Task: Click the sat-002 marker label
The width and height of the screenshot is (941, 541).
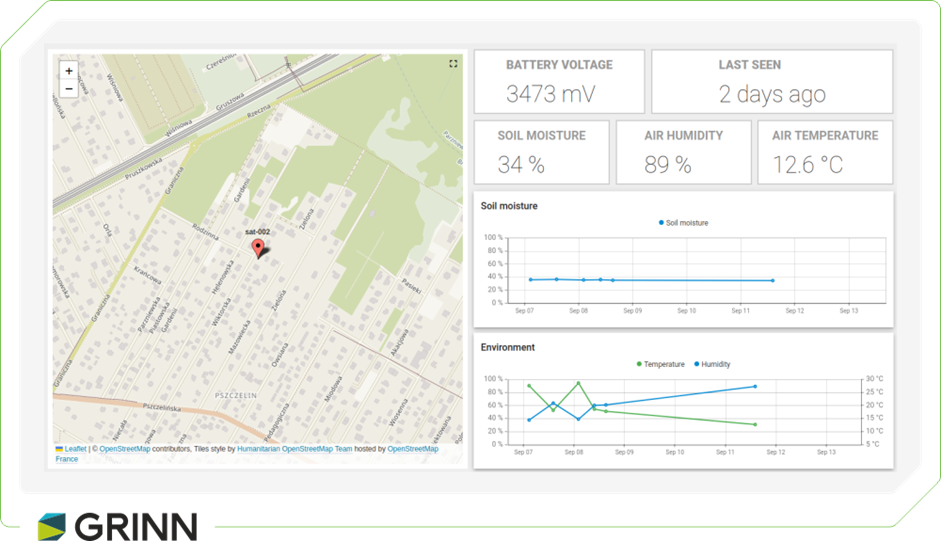Action: point(258,231)
